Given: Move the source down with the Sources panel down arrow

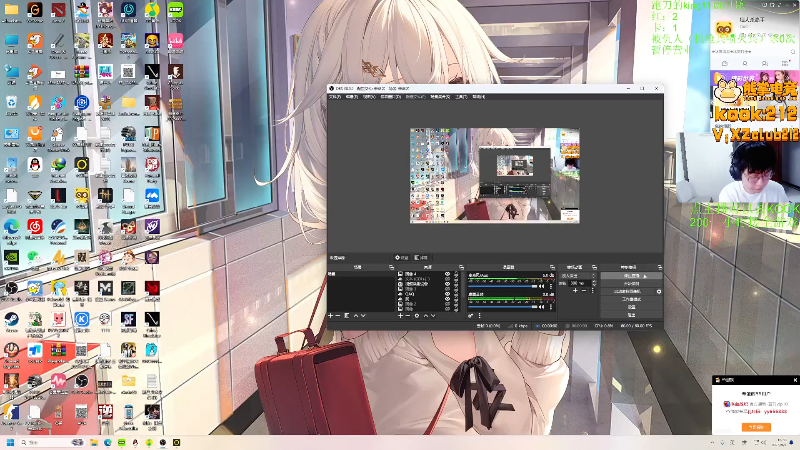Looking at the screenshot, I should (x=433, y=316).
